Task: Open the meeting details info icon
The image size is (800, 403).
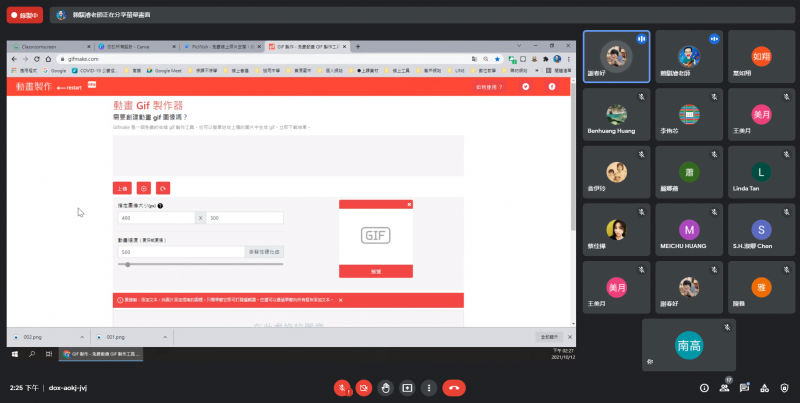Action: tap(704, 388)
